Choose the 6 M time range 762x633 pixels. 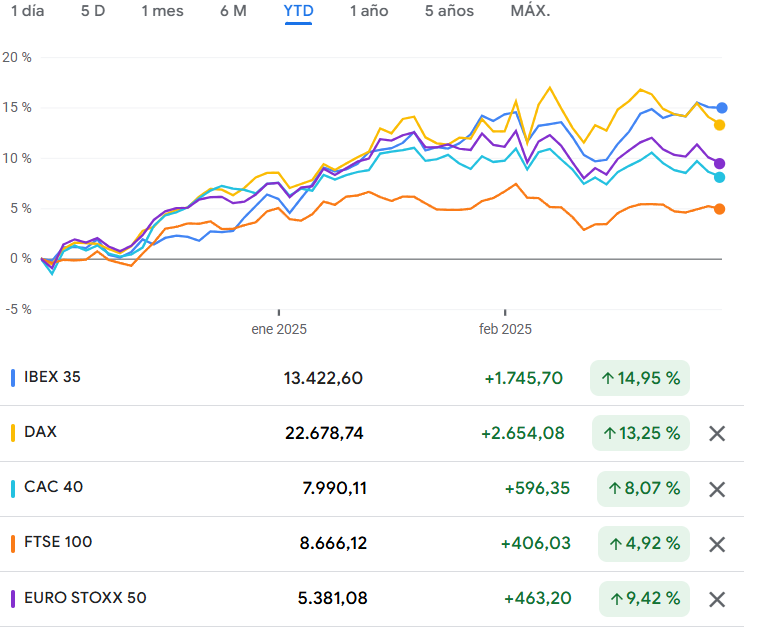point(233,12)
